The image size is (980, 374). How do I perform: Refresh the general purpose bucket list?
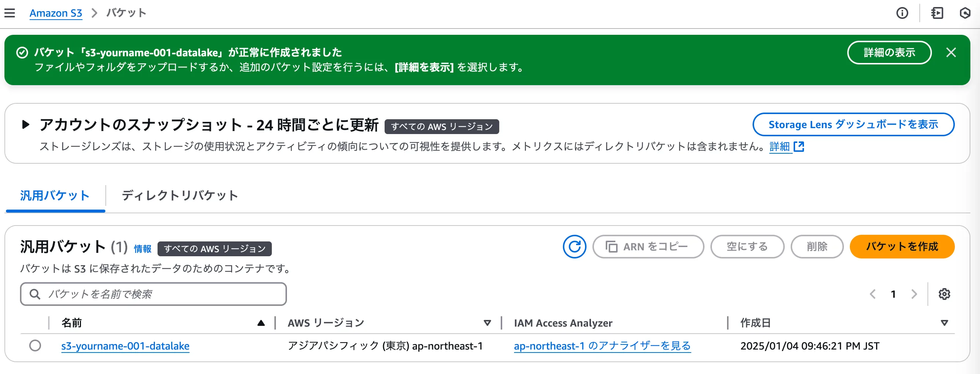pos(574,247)
